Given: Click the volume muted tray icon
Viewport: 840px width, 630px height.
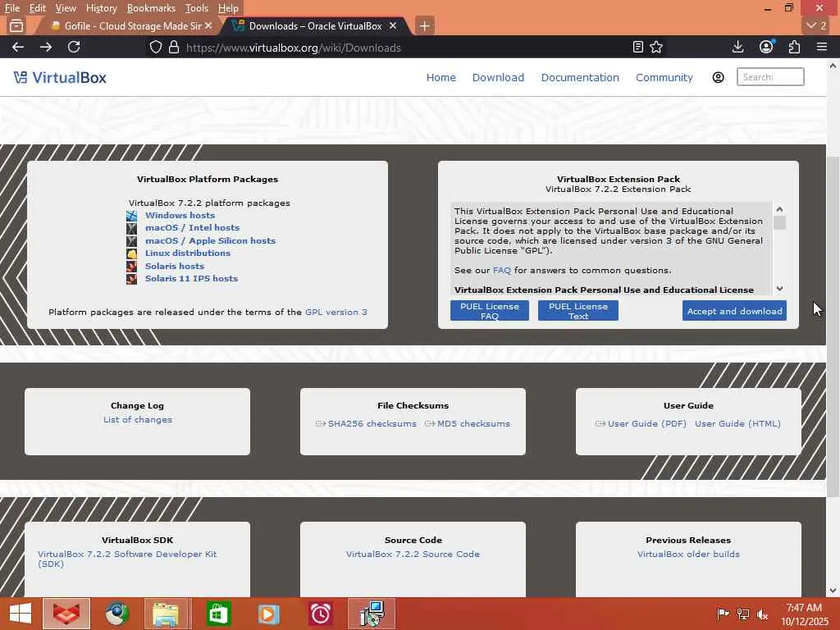Looking at the screenshot, I should click(x=762, y=614).
